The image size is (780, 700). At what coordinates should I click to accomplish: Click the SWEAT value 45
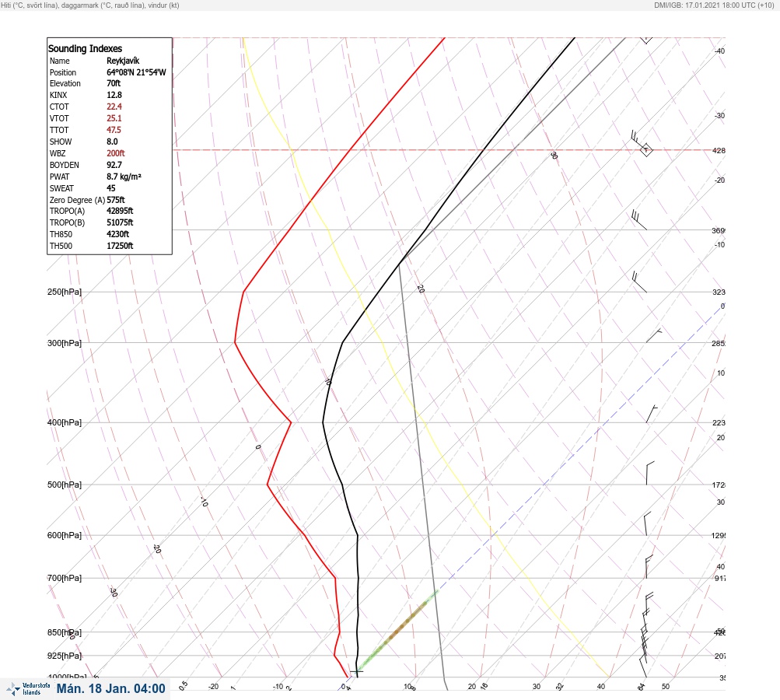(111, 188)
